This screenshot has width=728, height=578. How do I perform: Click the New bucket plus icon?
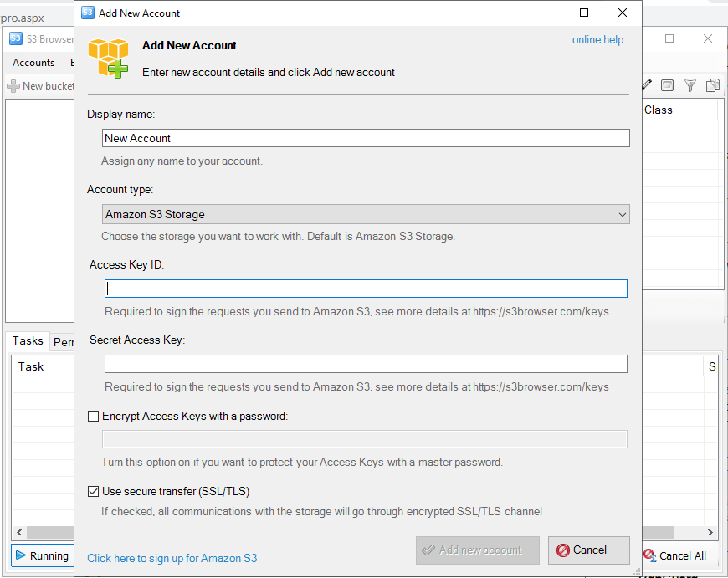[13, 86]
